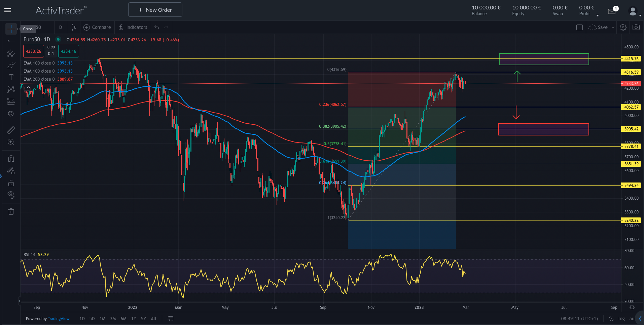644x325 pixels.
Task: Take a chart snapshot with the camera icon
Action: [636, 27]
